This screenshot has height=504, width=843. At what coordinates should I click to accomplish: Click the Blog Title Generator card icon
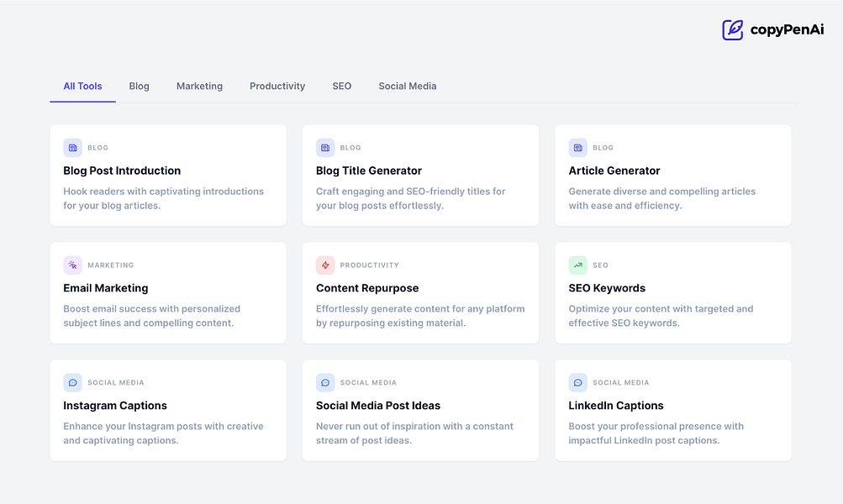(x=325, y=148)
